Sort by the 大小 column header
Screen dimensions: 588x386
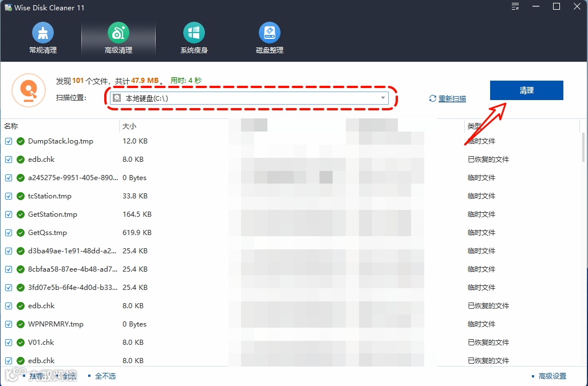(129, 126)
